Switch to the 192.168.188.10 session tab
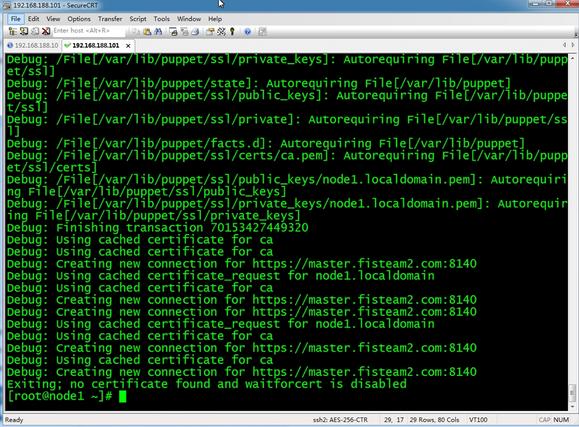This screenshot has height=427, width=579. point(32,45)
